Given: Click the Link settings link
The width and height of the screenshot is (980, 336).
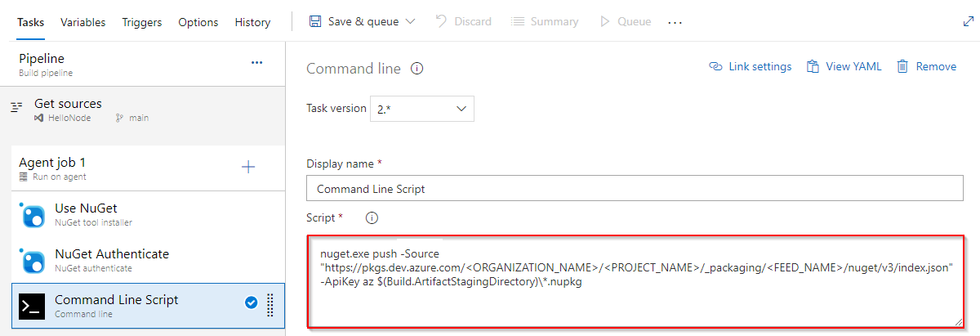Looking at the screenshot, I should (750, 67).
